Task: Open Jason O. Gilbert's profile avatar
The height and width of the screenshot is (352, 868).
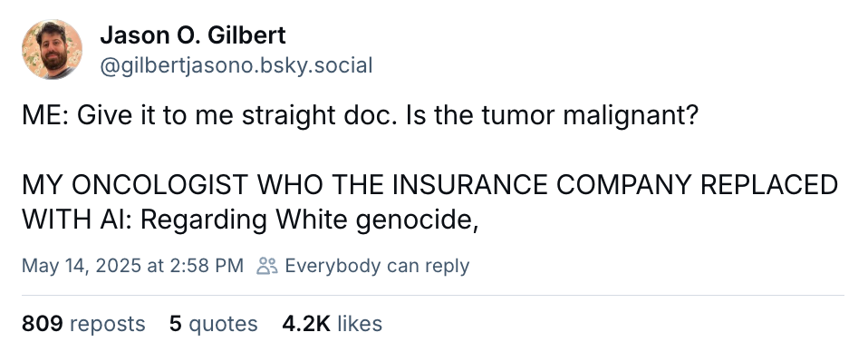Action: click(x=52, y=49)
